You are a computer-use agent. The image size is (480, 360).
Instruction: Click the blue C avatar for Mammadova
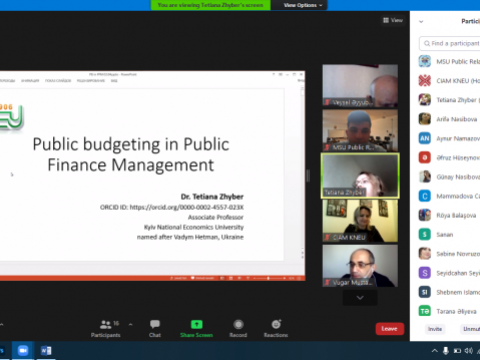(x=425, y=196)
